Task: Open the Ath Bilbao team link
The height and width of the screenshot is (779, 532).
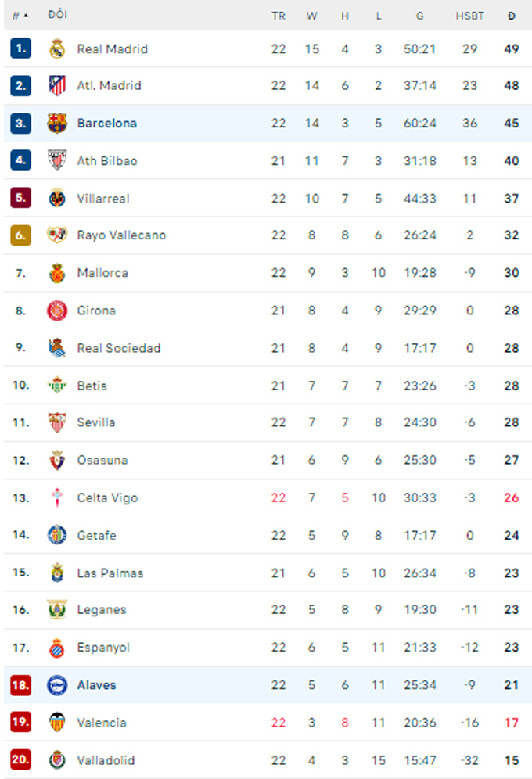Action: pos(107,161)
